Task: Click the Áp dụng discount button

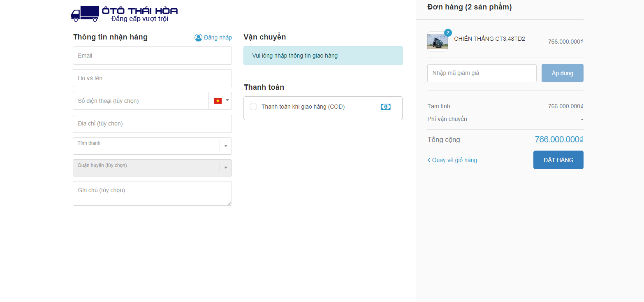Action: point(562,73)
